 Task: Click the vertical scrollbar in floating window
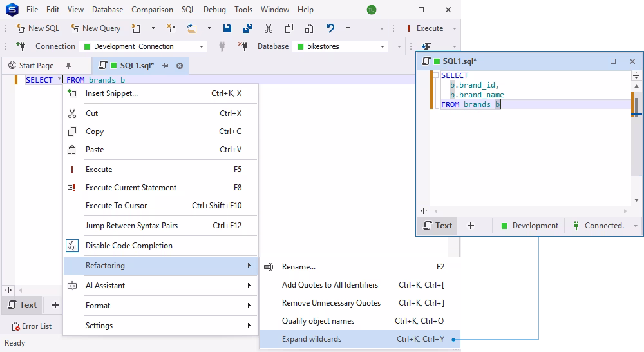coord(637,143)
